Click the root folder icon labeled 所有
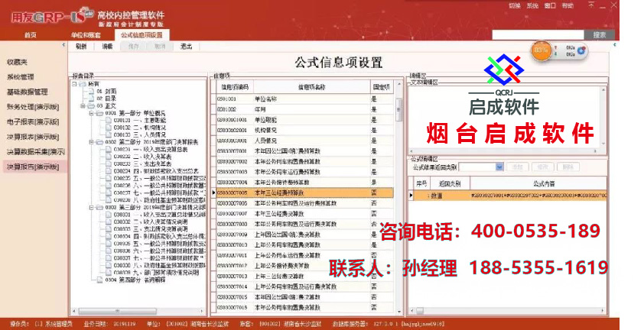 pos(83,84)
